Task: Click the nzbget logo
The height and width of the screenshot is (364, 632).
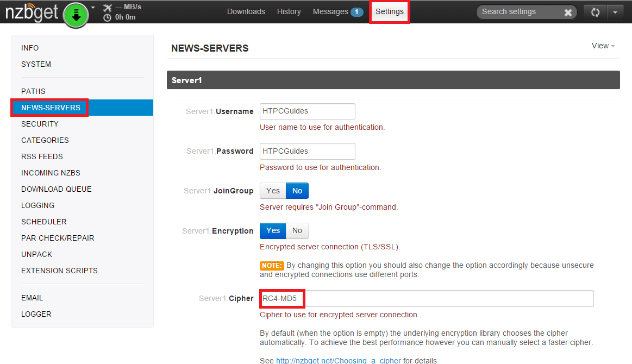Action: click(x=32, y=12)
